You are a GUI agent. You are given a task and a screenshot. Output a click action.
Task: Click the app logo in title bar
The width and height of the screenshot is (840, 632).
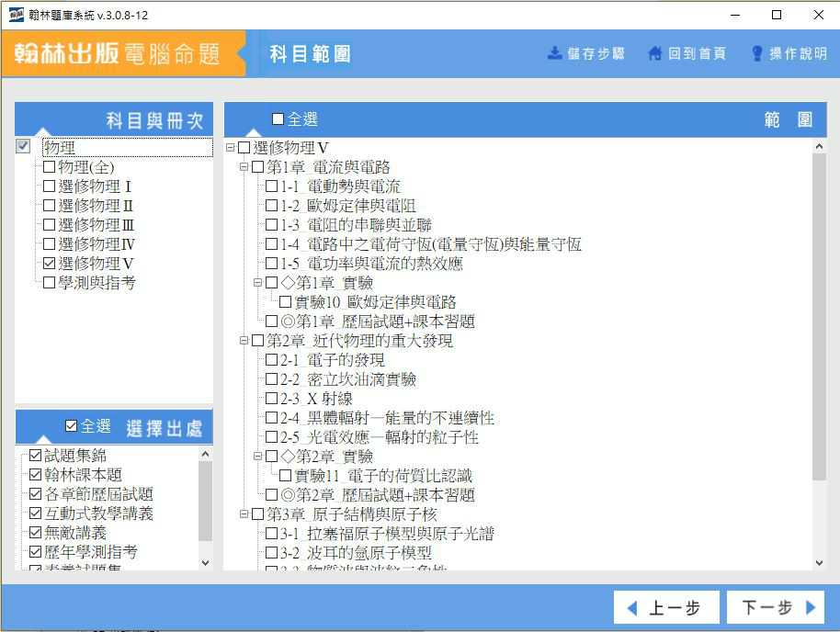point(16,15)
